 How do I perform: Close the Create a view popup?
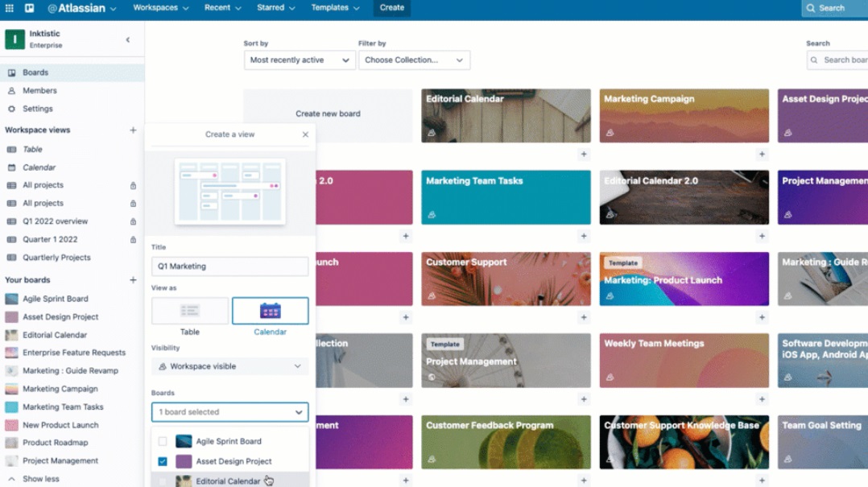click(305, 134)
